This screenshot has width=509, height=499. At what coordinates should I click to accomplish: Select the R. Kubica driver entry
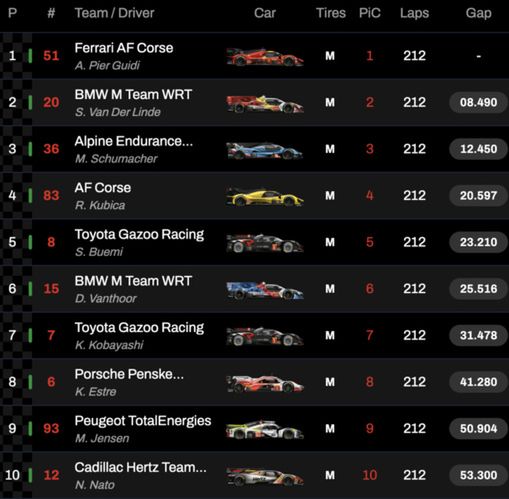[100, 205]
